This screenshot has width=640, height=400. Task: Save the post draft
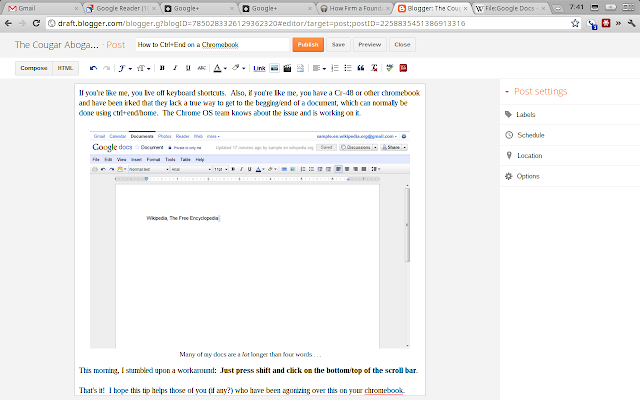coord(338,44)
